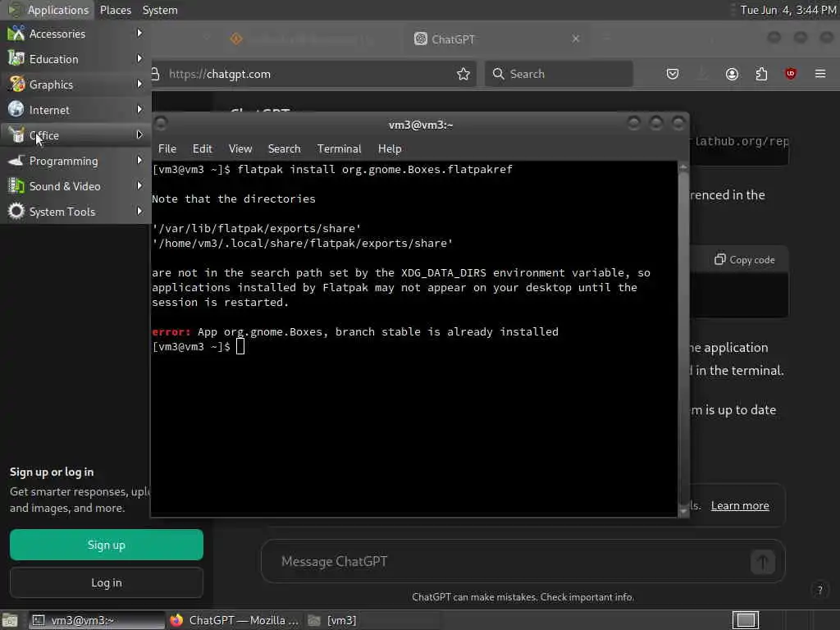This screenshot has height=630, width=840.
Task: Open the terminal View menu
Action: 240,148
